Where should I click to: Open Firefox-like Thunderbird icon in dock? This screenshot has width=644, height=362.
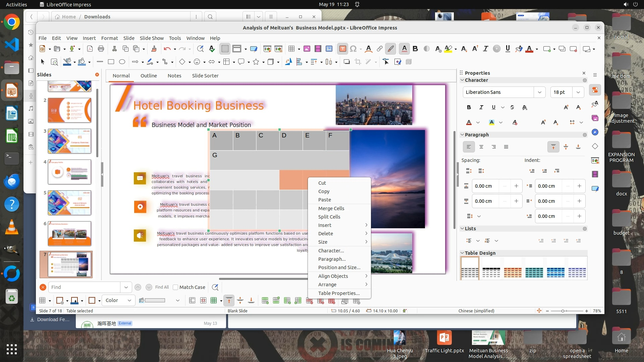12,181
